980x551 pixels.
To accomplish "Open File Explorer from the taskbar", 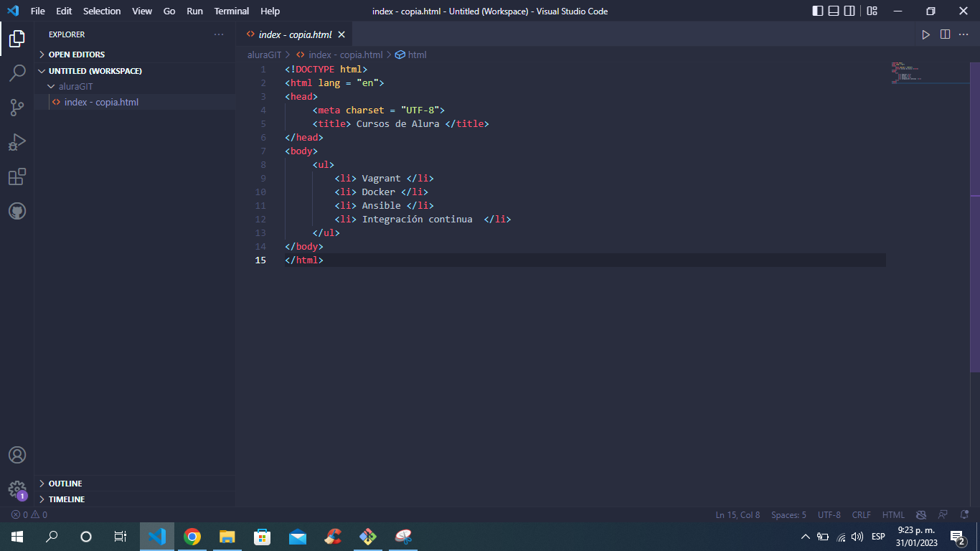I will click(x=227, y=537).
